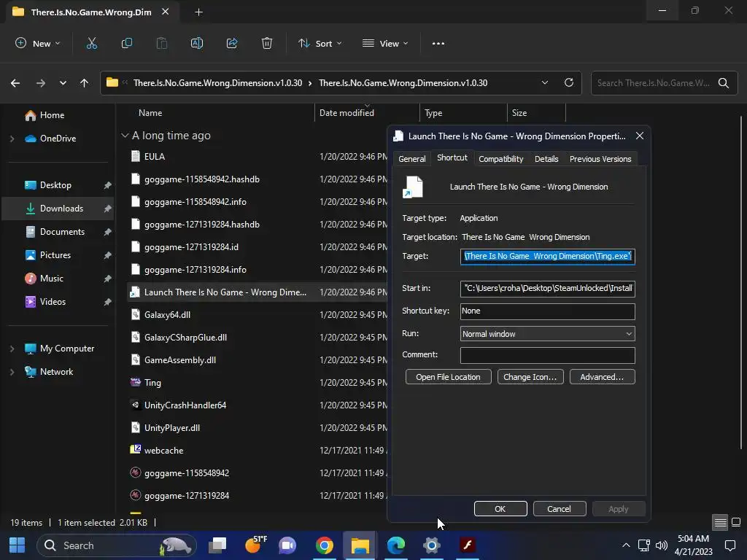Screen dimensions: 747x560
Task: Go up one folder level
Action: 85,83
